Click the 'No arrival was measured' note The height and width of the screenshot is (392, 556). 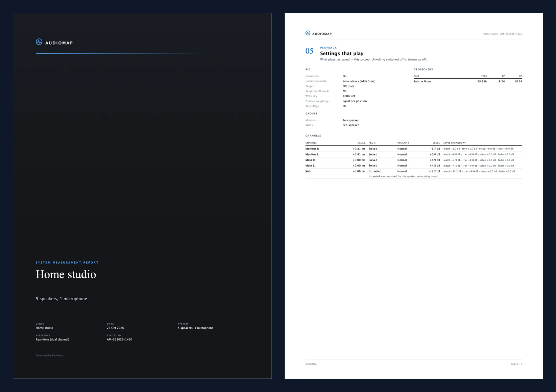pos(404,176)
